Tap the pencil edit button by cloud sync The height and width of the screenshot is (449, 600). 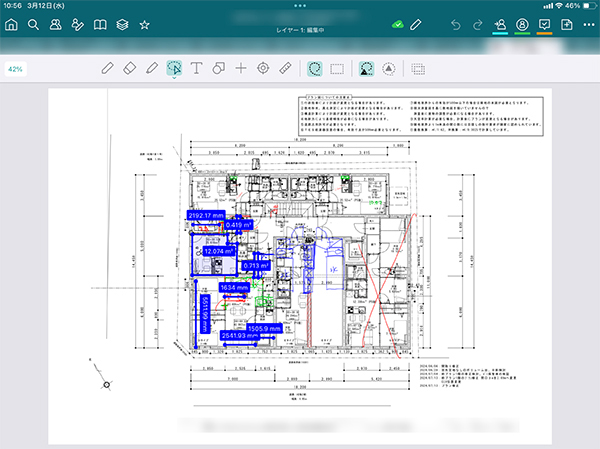coord(416,24)
